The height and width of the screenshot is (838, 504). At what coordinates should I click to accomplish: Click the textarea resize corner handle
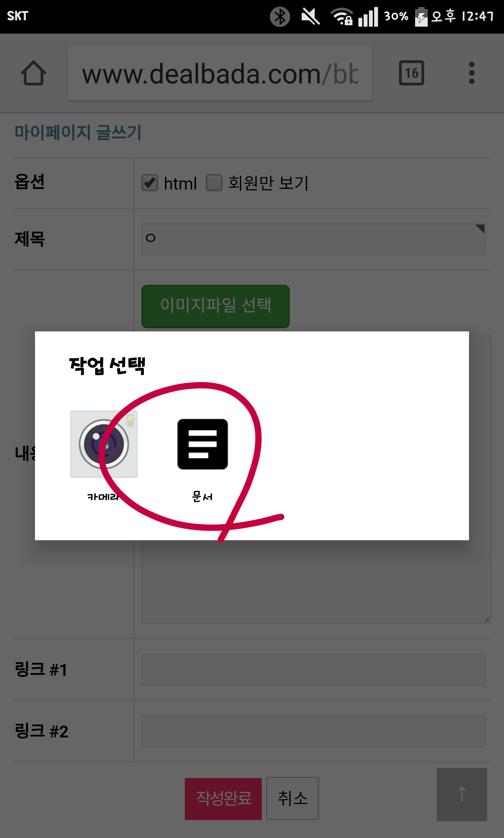pos(486,619)
